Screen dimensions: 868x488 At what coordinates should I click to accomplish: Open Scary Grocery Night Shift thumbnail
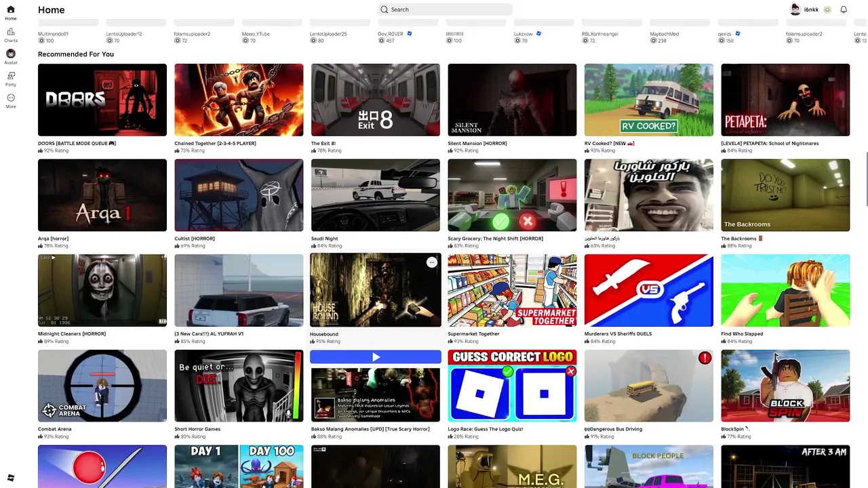(512, 195)
